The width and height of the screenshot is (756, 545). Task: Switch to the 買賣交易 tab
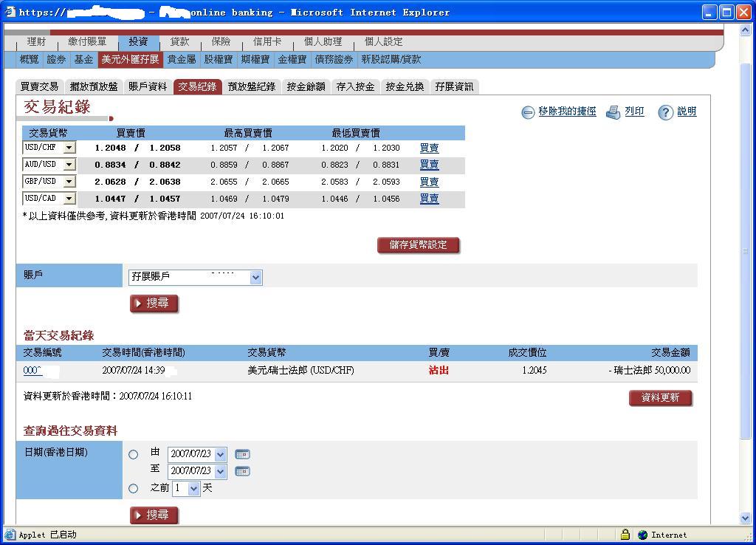pyautogui.click(x=39, y=86)
